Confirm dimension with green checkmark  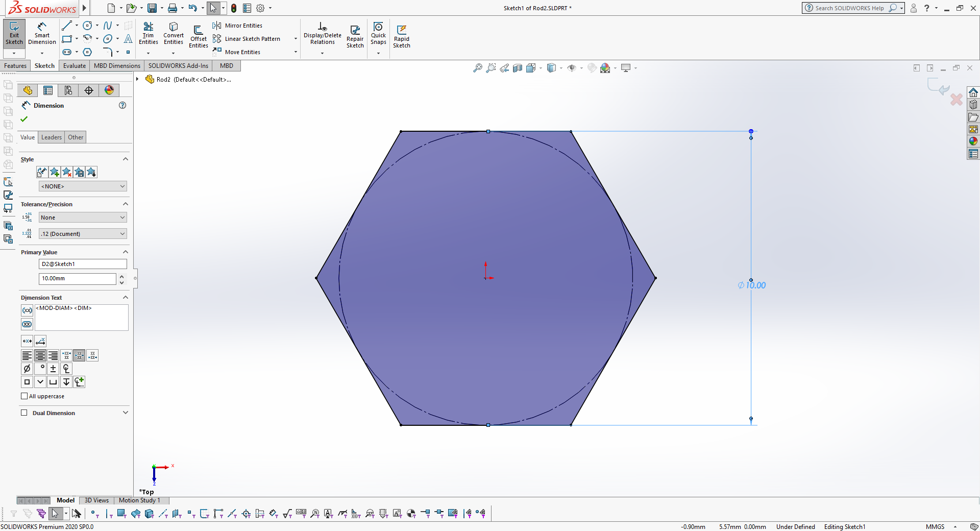pos(24,119)
